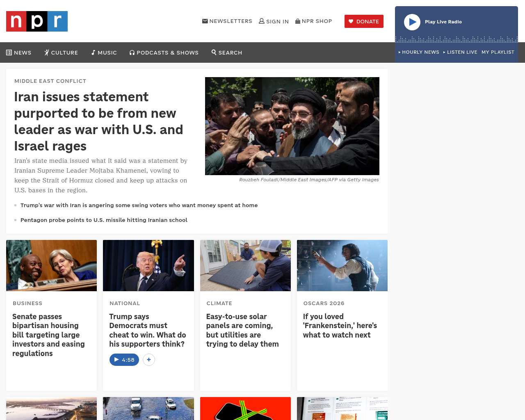Screen dimensions: 525x420
Task: Open the Climate category link
Action: tap(219, 303)
